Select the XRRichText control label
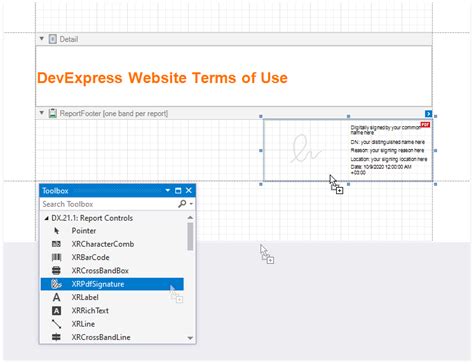 tap(90, 311)
